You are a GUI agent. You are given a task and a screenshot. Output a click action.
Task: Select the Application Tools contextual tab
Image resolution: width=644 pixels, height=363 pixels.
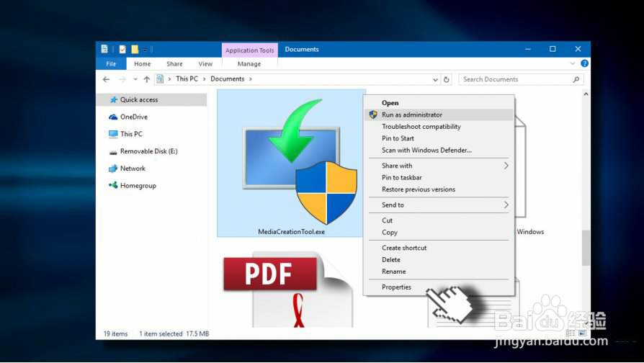(x=250, y=50)
